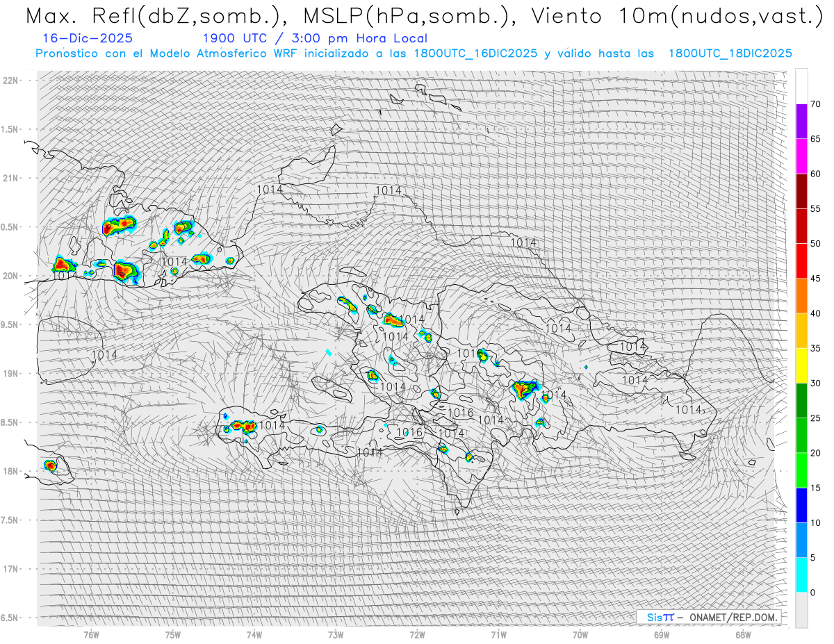Click the '70' value on the colorbar scale
834x644 pixels.
815,104
